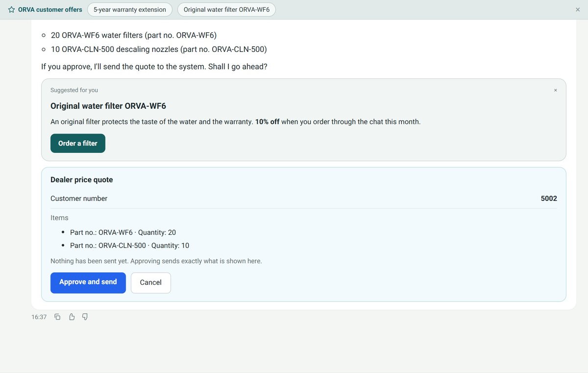Click the Order a filter button
The height and width of the screenshot is (373, 588).
[x=78, y=143]
